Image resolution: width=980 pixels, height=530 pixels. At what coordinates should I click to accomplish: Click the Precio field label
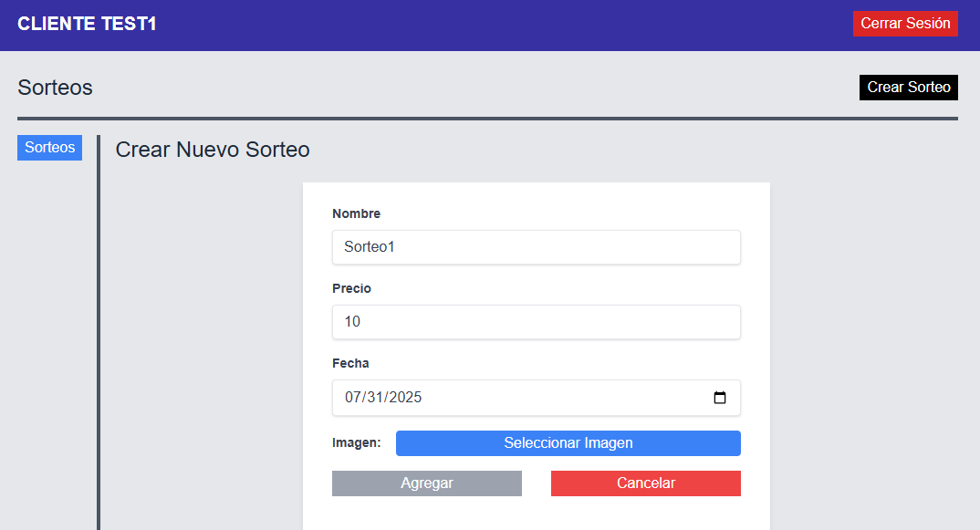[x=351, y=288]
